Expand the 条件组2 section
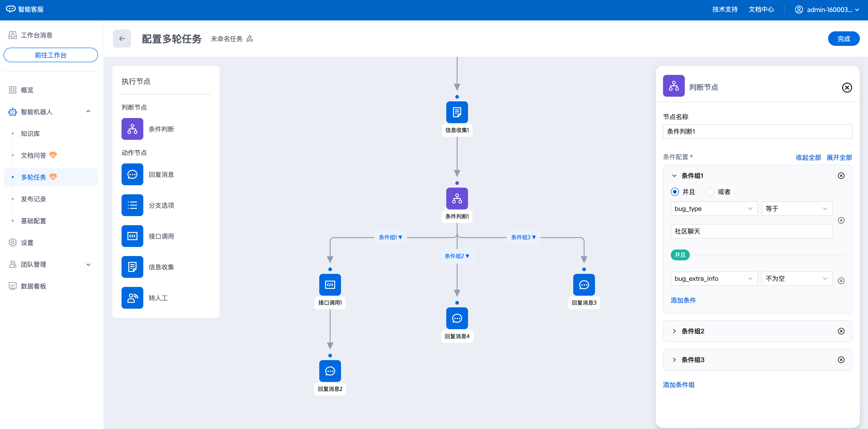 click(x=674, y=331)
